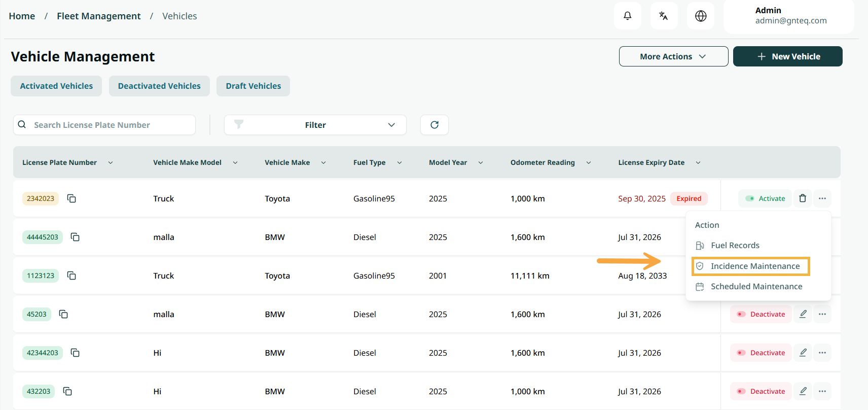Open the notifications bell
Screen dimensions: 868x410
point(627,16)
